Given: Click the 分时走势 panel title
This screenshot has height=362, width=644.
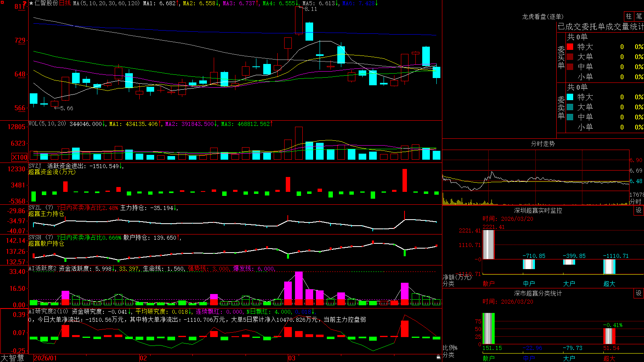Looking at the screenshot, I should pos(543,144).
